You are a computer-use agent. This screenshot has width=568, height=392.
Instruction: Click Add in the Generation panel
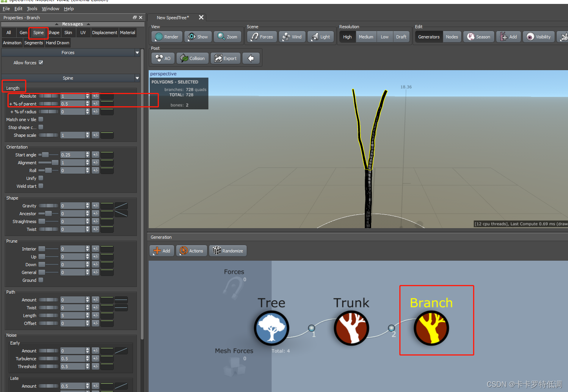tap(162, 251)
